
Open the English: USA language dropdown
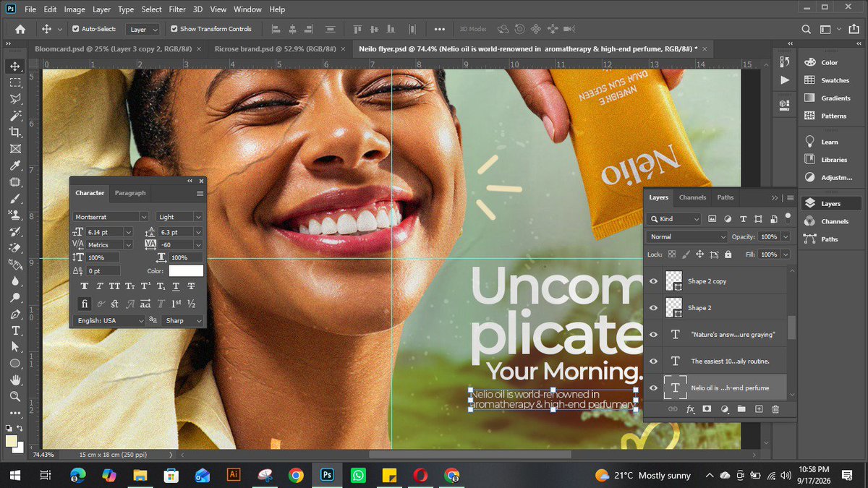click(109, 320)
